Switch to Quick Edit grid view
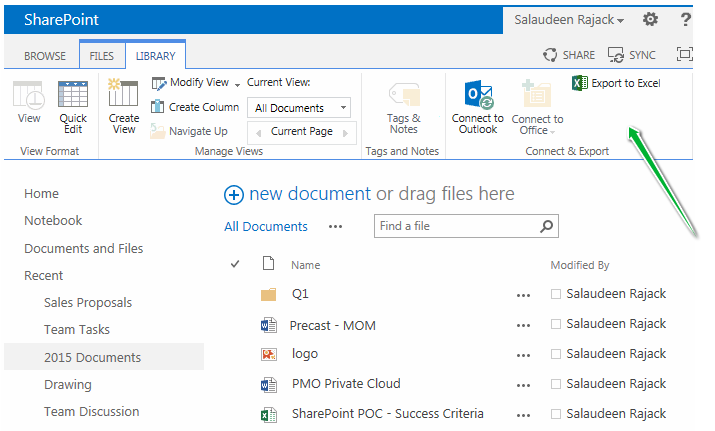Viewport: 715px width, 431px height. point(73,107)
